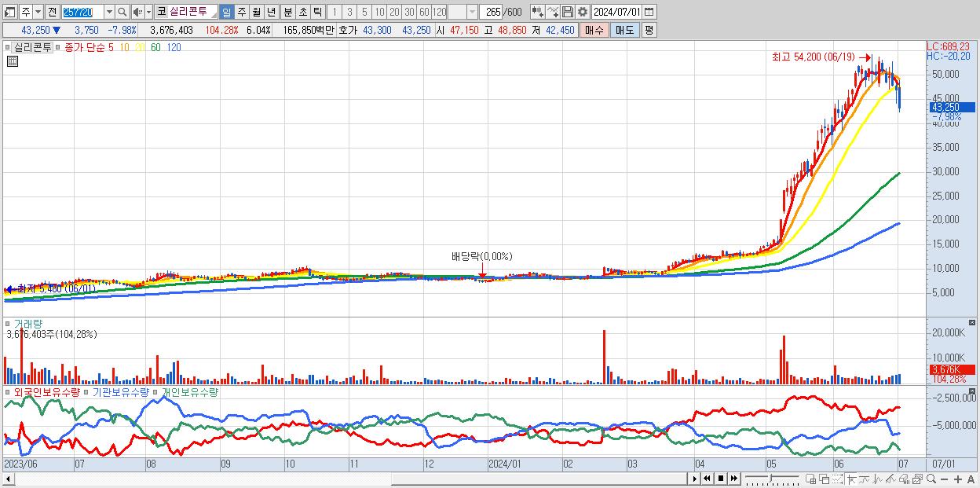This screenshot has height=488, width=980.
Task: Click the add chart pane icon
Action: 810,479
